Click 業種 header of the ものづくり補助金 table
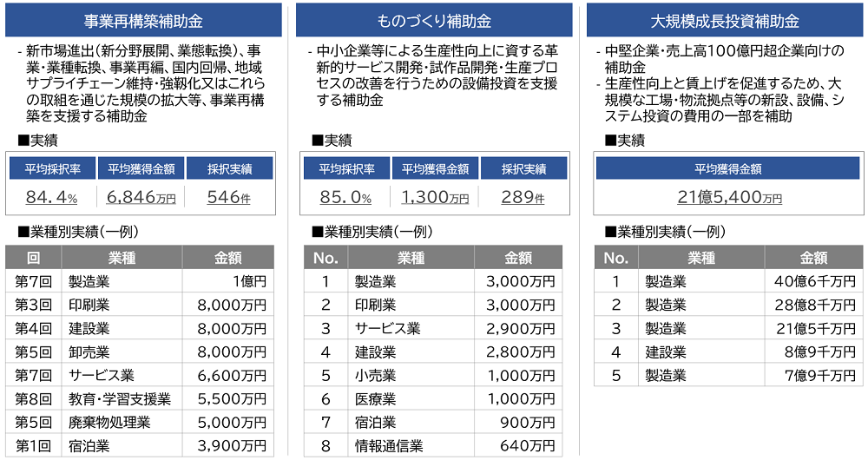Screen dimensions: 868x460 click(411, 258)
